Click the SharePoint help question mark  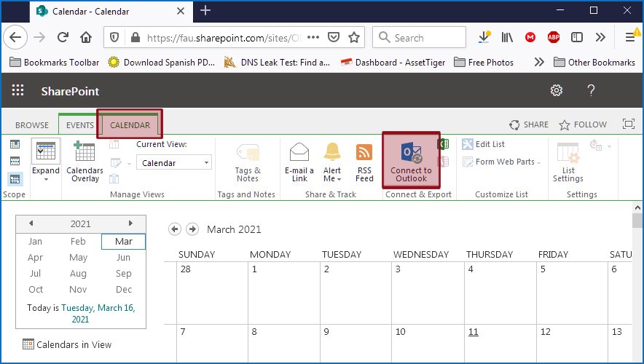[591, 91]
